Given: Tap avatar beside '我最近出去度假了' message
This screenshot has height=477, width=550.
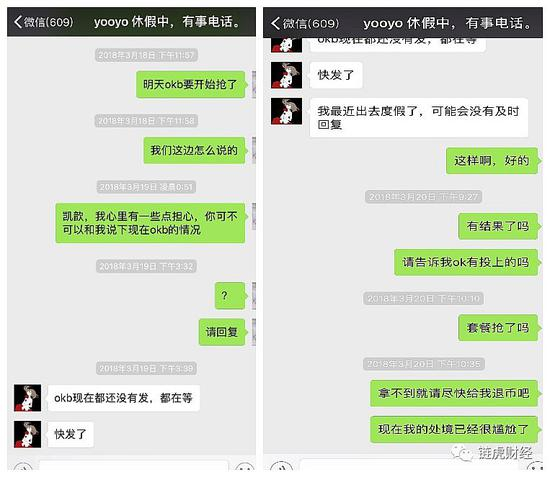Looking at the screenshot, I should tap(286, 111).
